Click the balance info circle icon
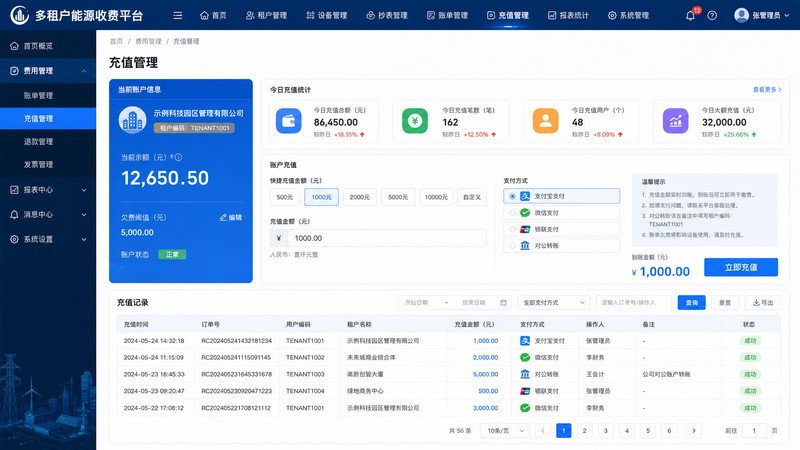Screen dimensions: 800x450 coord(178,157)
